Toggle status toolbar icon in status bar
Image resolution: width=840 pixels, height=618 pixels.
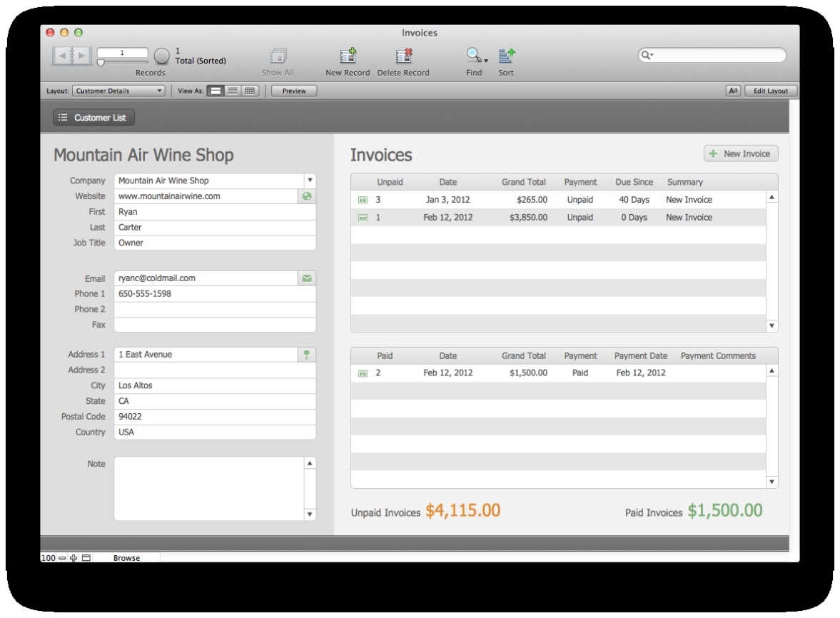point(86,558)
